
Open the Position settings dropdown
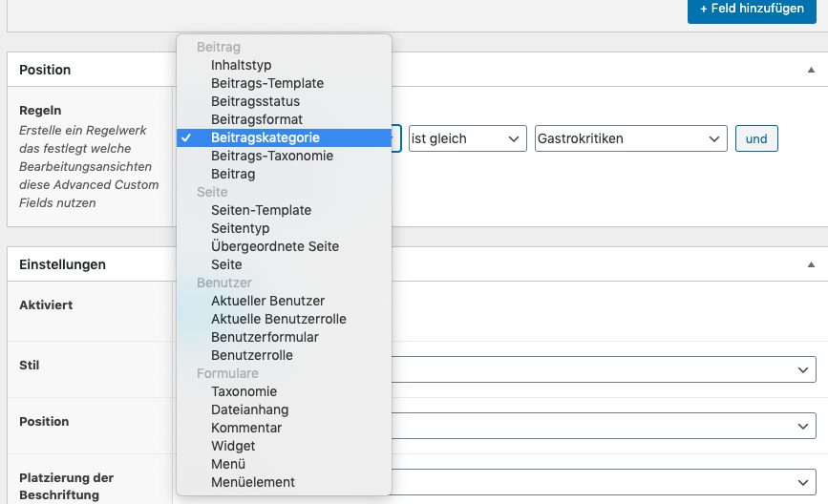pos(604,426)
